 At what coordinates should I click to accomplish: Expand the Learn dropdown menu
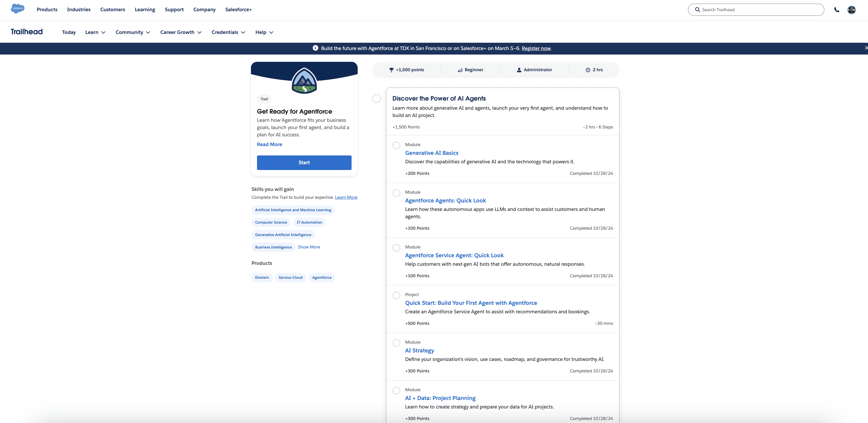[95, 32]
